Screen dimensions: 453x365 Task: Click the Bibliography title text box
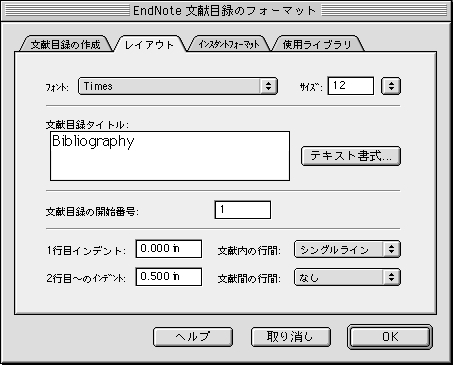[170, 156]
